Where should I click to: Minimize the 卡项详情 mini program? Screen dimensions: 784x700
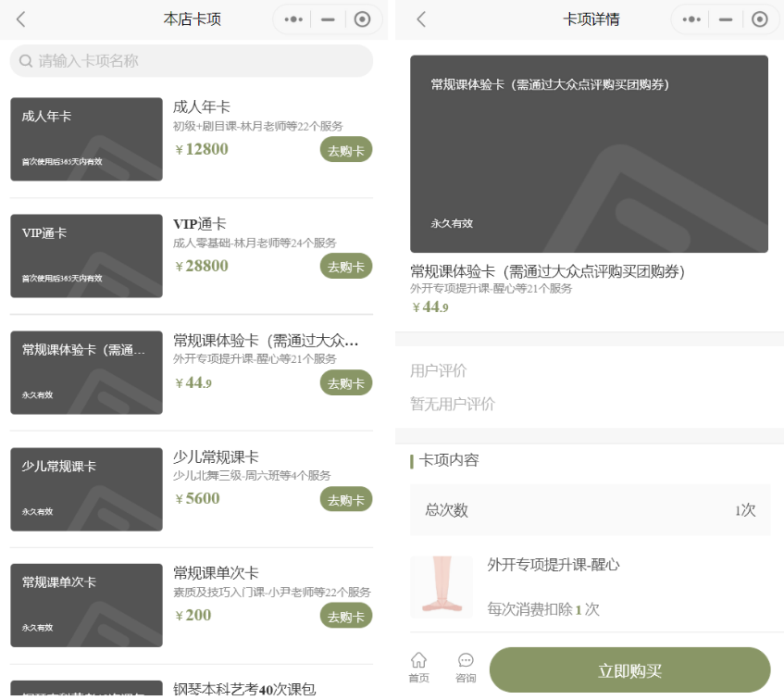pyautogui.click(x=726, y=19)
